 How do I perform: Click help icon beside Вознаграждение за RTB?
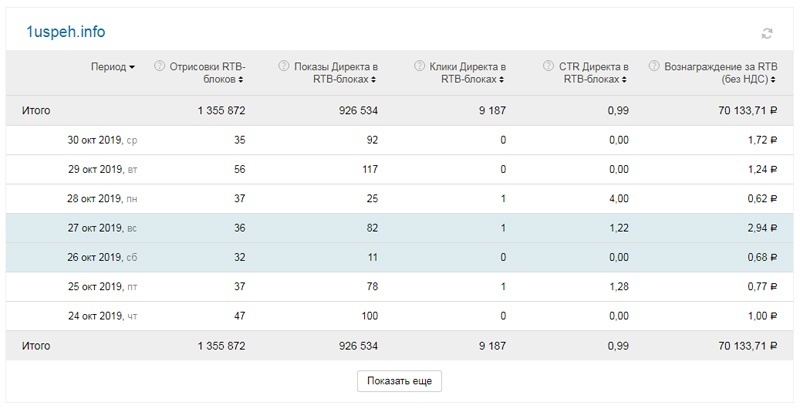pyautogui.click(x=654, y=66)
